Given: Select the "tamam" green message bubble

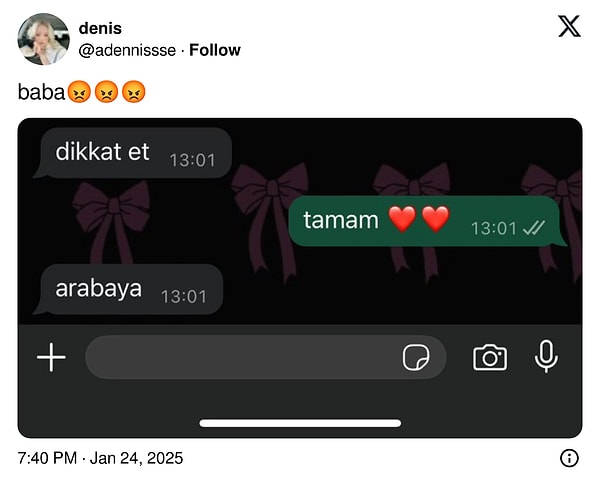Looking at the screenshot, I should coord(427,221).
